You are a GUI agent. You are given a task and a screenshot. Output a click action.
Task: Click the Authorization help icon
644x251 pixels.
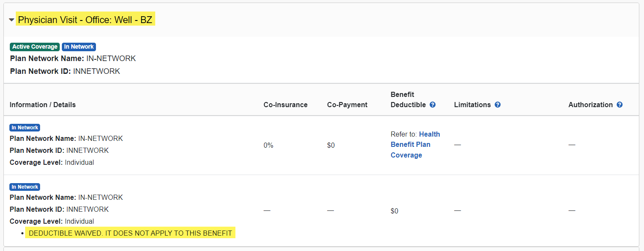(619, 104)
